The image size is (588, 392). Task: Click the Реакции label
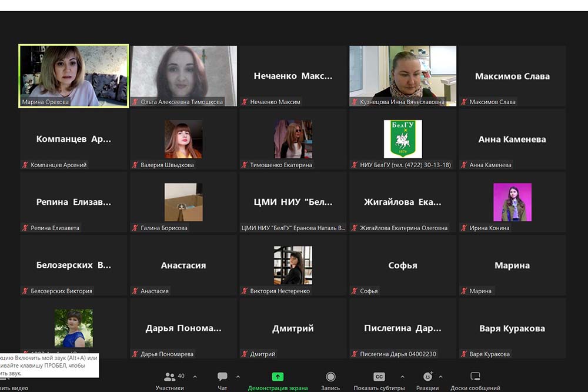[427, 388]
